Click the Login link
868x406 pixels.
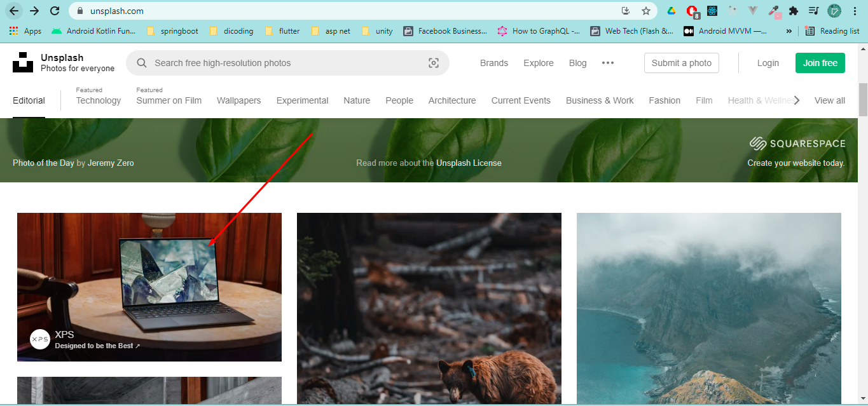(768, 63)
